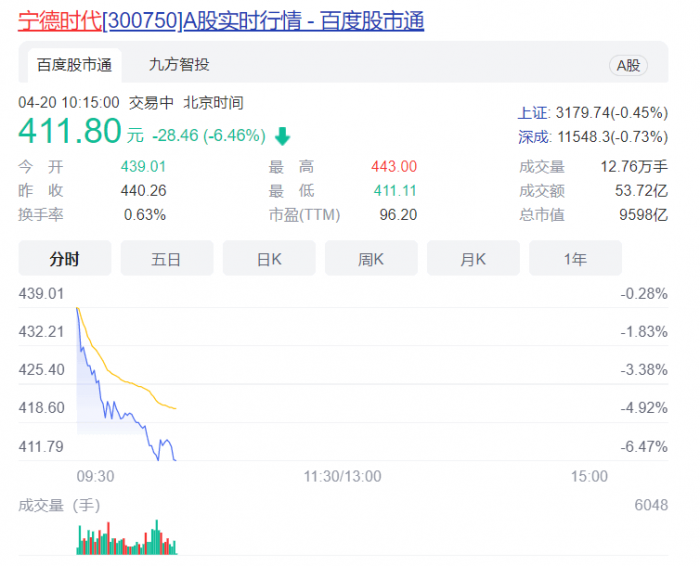This screenshot has width=700, height=566.
Task: Click the y-axis label 418.60
Action: 41,408
